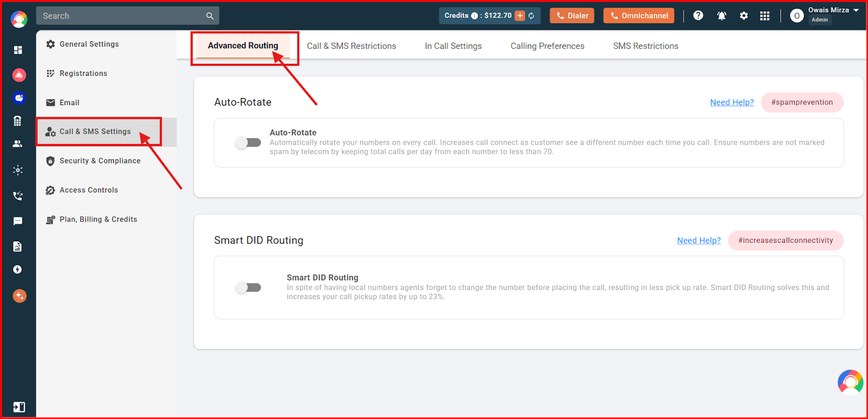Open the dial pad phone icon in sidebar
Image resolution: width=868 pixels, height=419 pixels.
[x=17, y=121]
